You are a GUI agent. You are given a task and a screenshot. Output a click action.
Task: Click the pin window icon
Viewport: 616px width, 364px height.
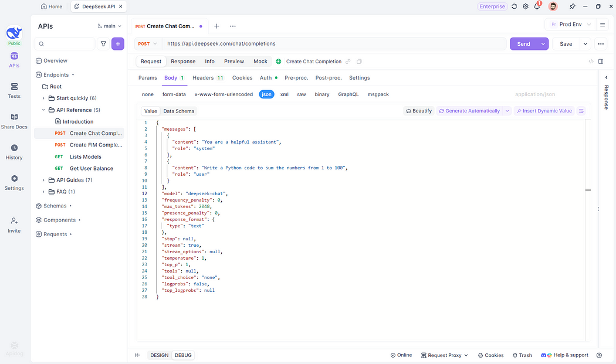573,6
